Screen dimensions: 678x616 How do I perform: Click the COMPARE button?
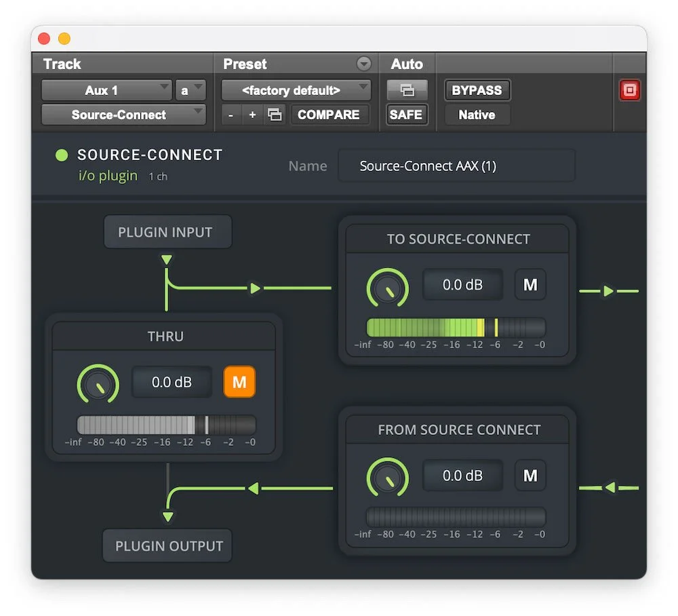click(330, 115)
